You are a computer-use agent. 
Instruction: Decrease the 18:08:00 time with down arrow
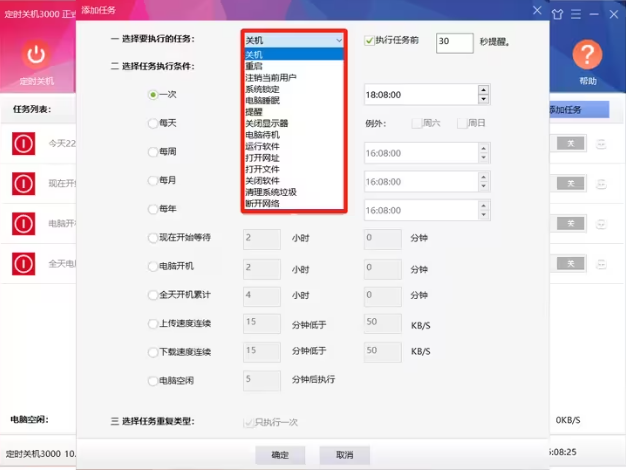483,99
